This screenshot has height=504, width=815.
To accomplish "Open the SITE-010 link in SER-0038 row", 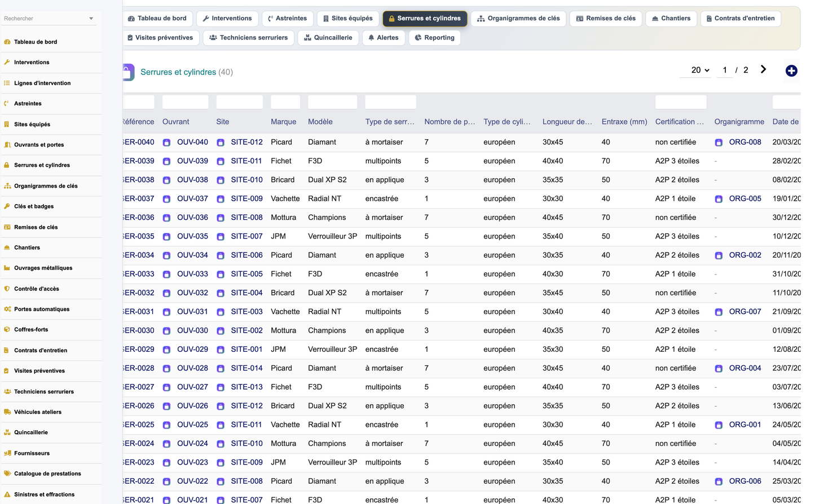I will (246, 180).
